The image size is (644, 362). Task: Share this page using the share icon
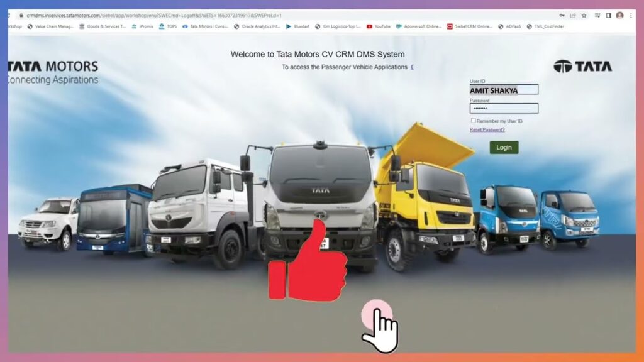point(572,15)
